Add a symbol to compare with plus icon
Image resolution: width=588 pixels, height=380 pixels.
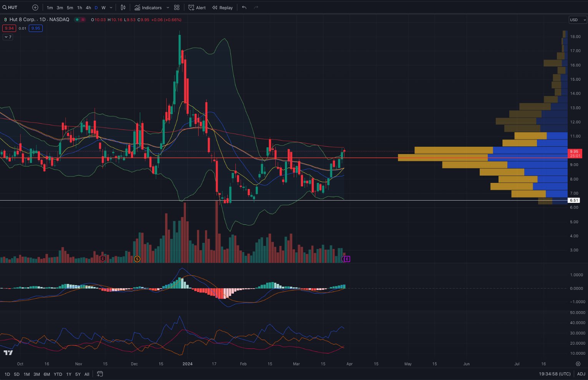[35, 7]
